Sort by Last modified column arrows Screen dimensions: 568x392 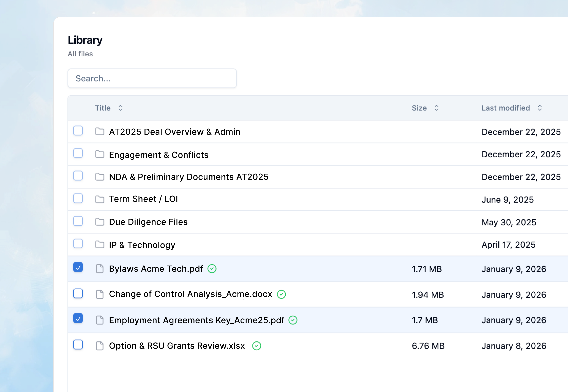click(x=540, y=108)
